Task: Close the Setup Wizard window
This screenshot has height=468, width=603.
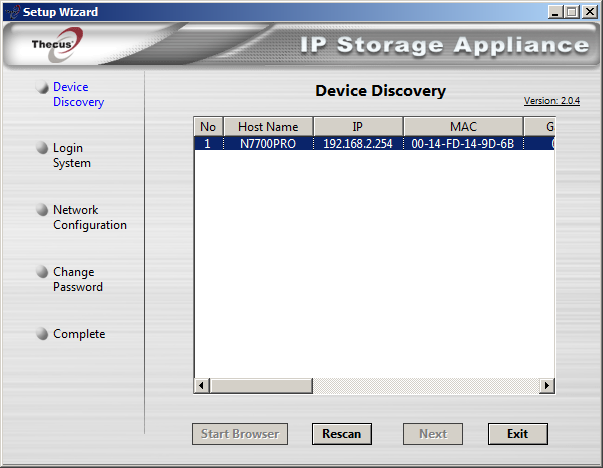Action: click(x=590, y=12)
